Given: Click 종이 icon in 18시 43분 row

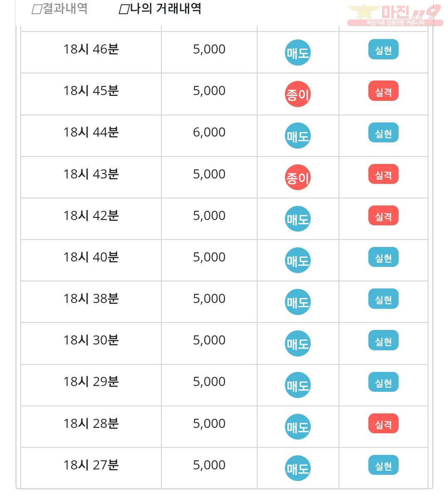Looking at the screenshot, I should [x=298, y=178].
